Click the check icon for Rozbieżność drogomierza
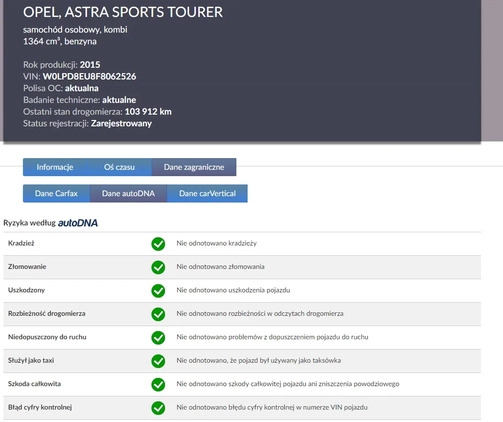Viewport: 503px width, 422px height. (158, 314)
